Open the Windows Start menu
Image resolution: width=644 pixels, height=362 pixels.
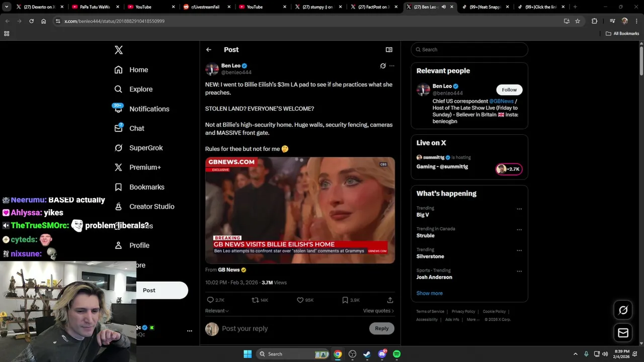(248, 354)
